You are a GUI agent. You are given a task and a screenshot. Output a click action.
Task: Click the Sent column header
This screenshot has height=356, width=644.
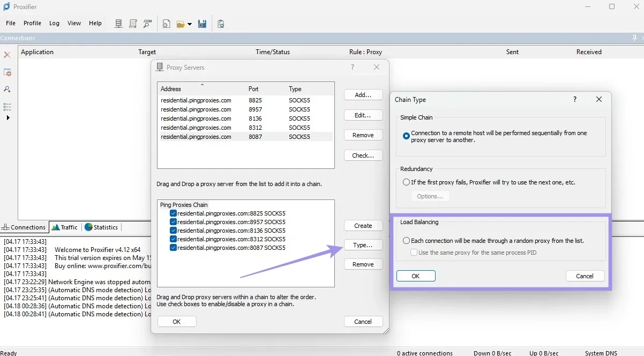(x=512, y=52)
